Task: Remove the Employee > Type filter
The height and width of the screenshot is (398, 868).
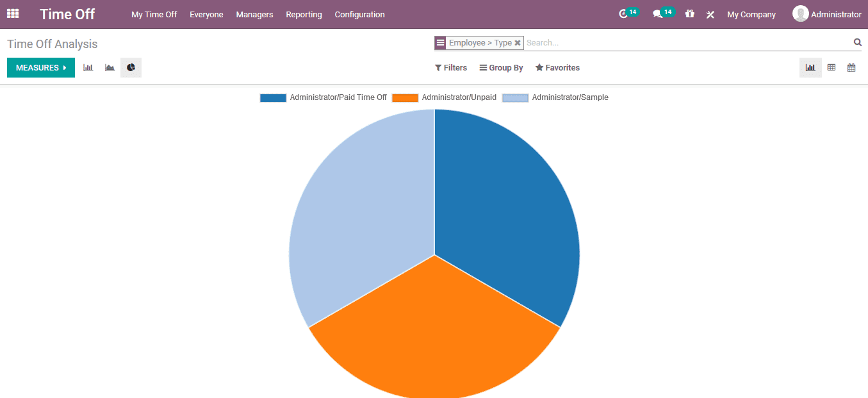Action: [x=518, y=42]
